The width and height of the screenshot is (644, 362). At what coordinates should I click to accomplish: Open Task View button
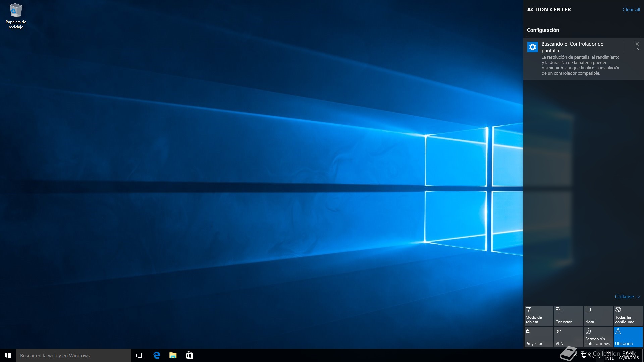tap(140, 355)
